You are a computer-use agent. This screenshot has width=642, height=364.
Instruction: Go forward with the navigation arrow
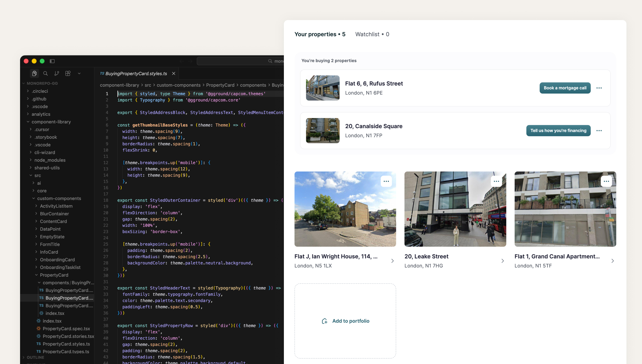tap(190, 61)
